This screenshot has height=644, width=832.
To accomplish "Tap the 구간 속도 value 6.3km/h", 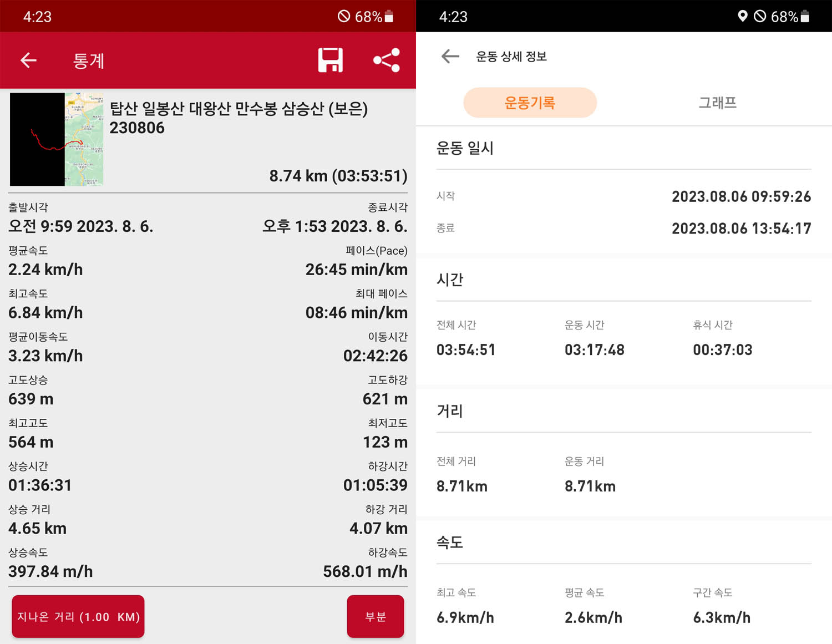I will coord(722,618).
